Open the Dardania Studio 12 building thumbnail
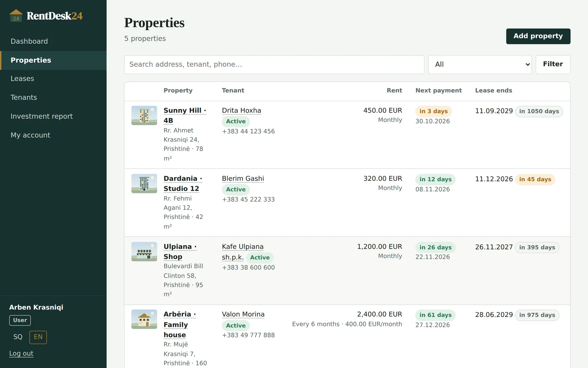The height and width of the screenshot is (368, 588). 144,184
